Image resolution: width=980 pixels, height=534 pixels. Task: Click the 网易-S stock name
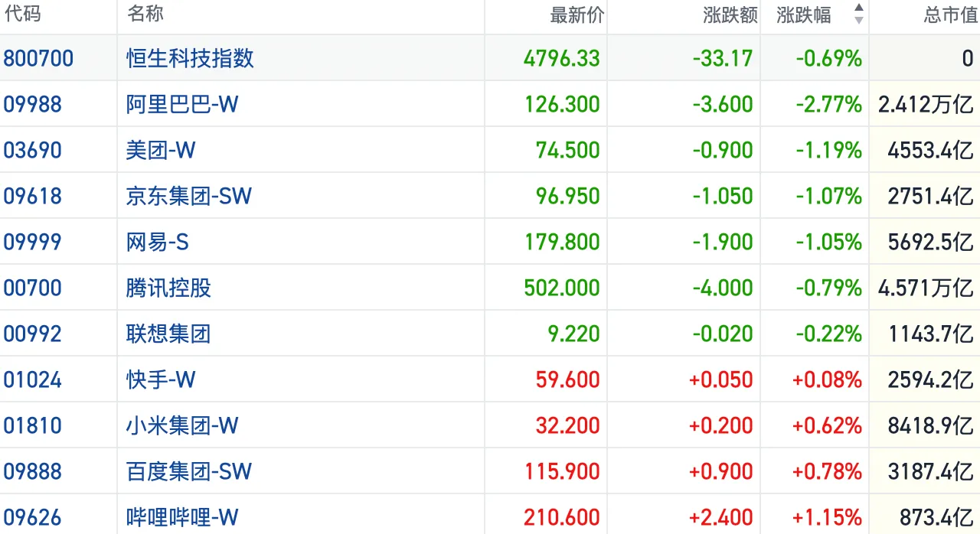coord(157,242)
